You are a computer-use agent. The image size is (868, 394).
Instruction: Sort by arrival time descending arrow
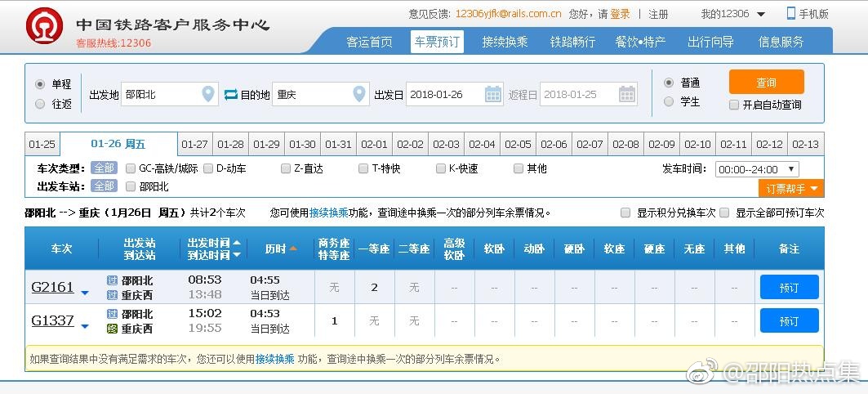tap(237, 255)
